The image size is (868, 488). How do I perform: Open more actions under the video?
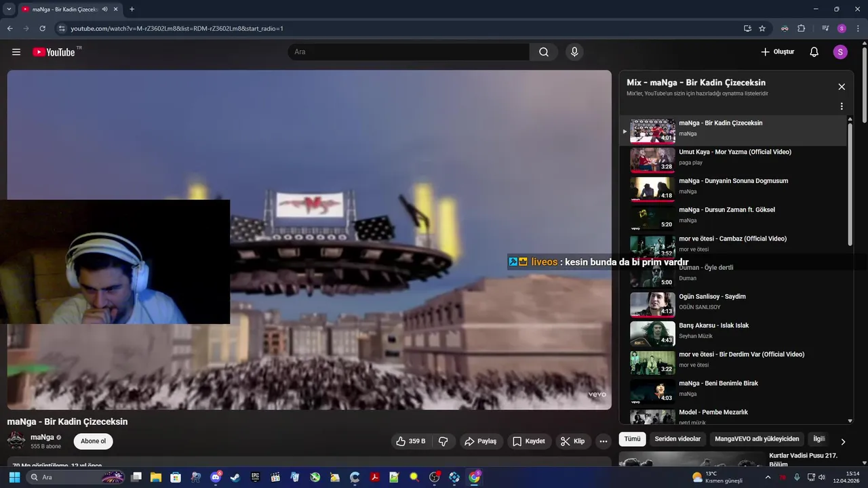pyautogui.click(x=603, y=441)
